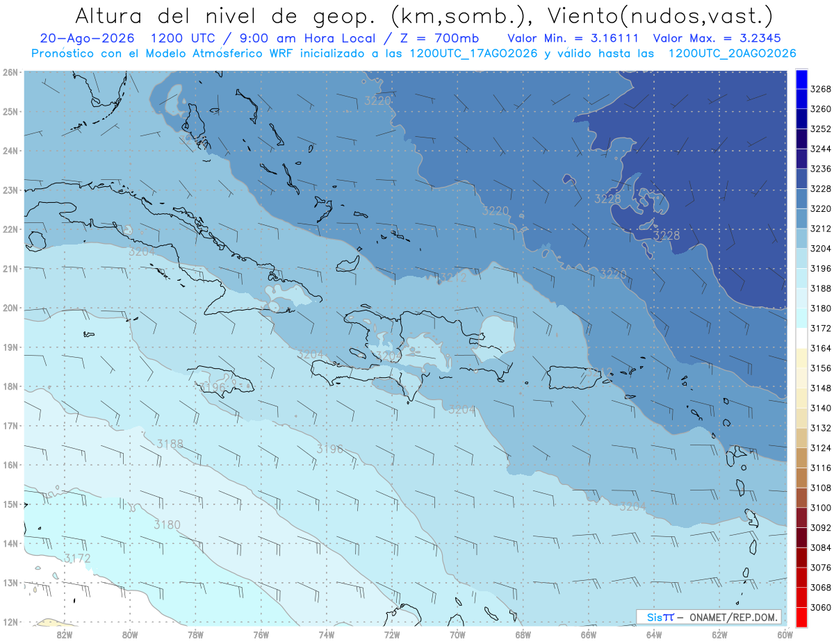Click the '26N' latitude axis label
This screenshot has height=644, width=834.
tap(10, 72)
